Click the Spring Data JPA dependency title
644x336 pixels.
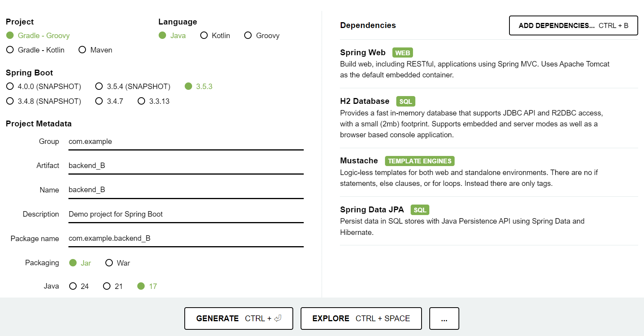(x=372, y=210)
